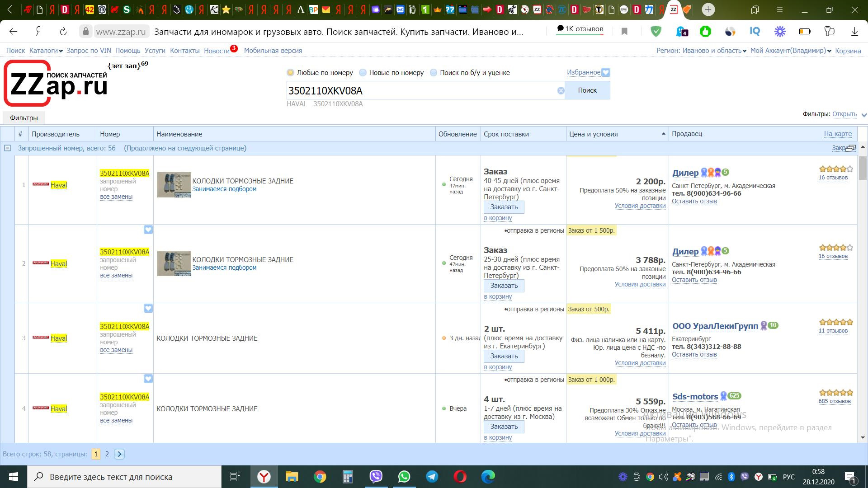Click the popup window icon next to Закрыть
868x488 pixels.
851,148
